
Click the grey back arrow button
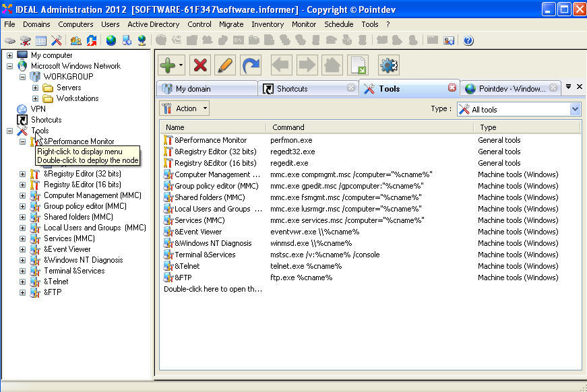[281, 65]
